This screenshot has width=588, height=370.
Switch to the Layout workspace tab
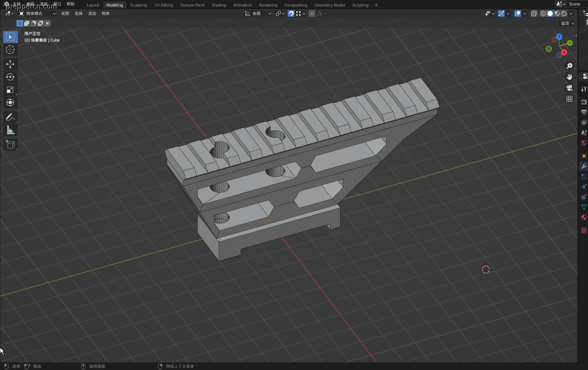[93, 5]
